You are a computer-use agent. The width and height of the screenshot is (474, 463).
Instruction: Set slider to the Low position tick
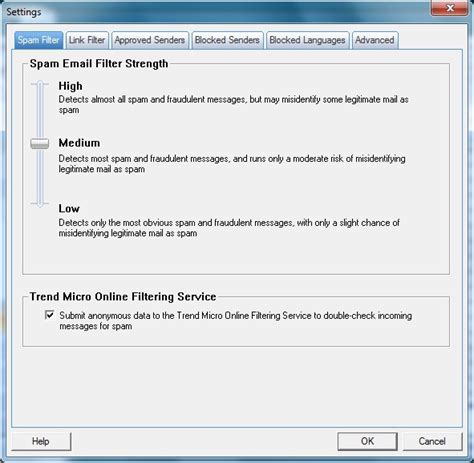pyautogui.click(x=40, y=203)
